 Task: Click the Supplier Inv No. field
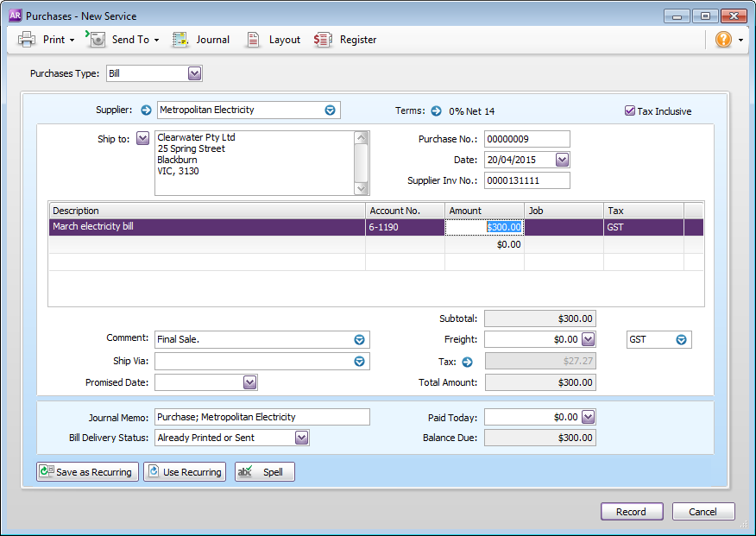527,180
